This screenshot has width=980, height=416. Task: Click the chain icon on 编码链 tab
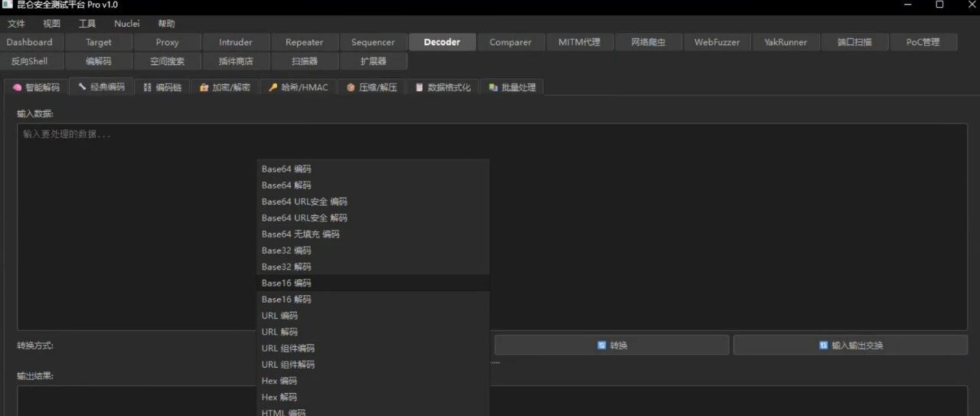click(148, 87)
